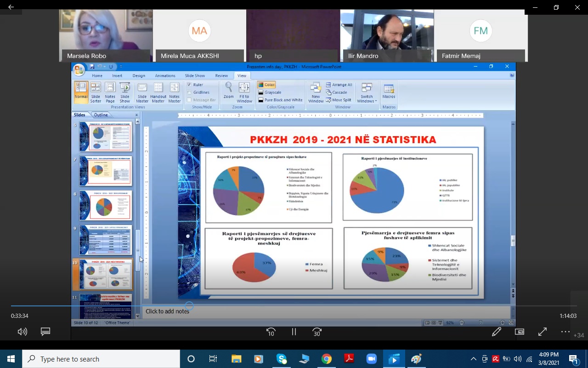
Task: Select Pure Black and White mode
Action: (x=280, y=100)
